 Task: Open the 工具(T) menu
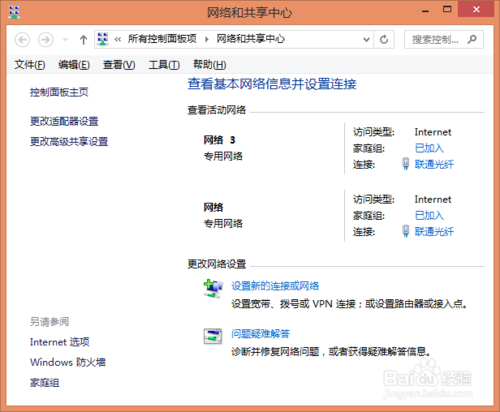(164, 65)
